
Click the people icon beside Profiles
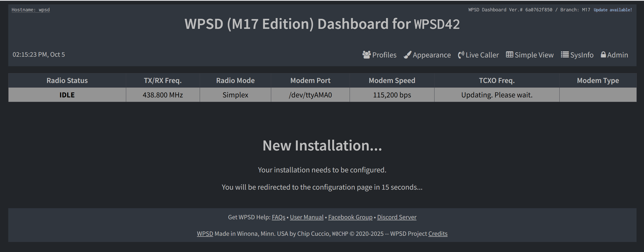point(367,55)
